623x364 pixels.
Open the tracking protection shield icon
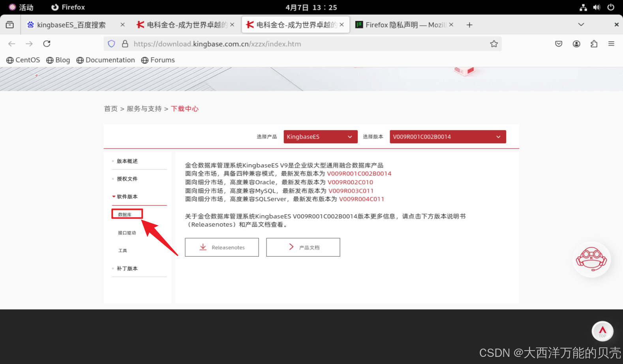tap(112, 44)
